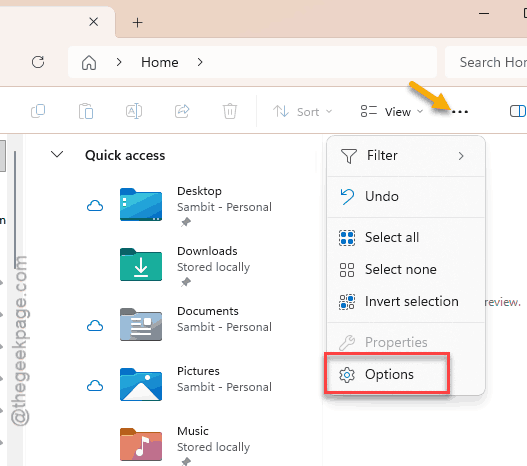
Task: Choose Select none from the menu
Action: 406,269
